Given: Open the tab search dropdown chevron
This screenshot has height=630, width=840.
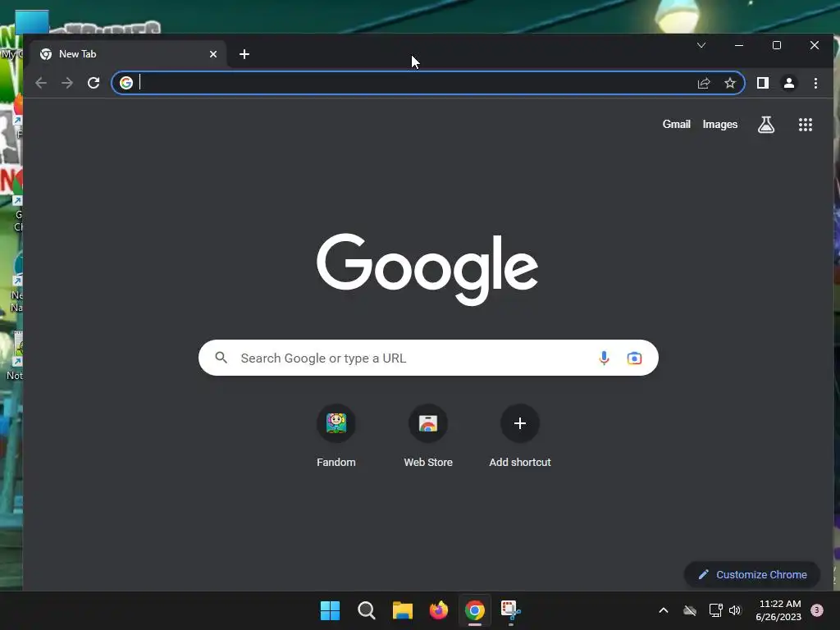Looking at the screenshot, I should (701, 45).
